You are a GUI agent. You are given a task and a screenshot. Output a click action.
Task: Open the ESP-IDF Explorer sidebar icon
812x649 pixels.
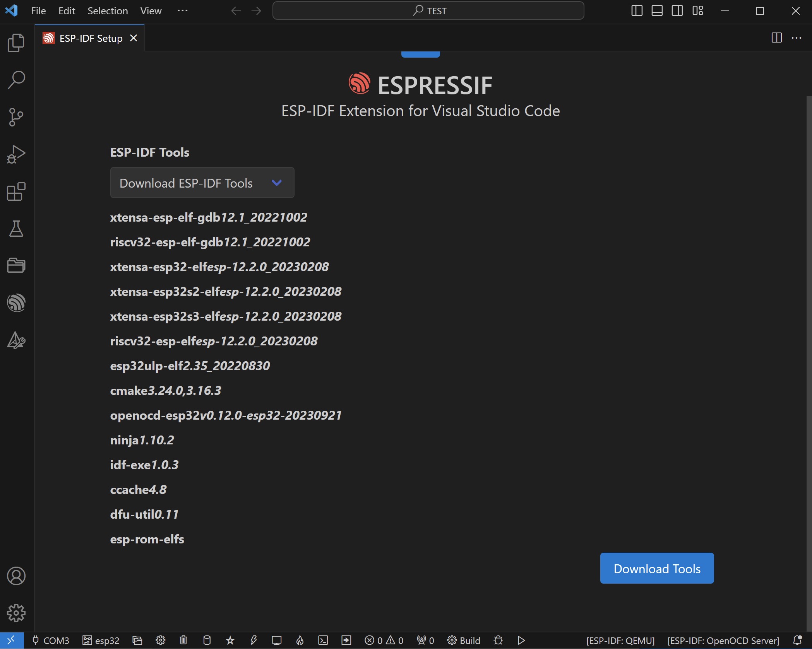[16, 302]
